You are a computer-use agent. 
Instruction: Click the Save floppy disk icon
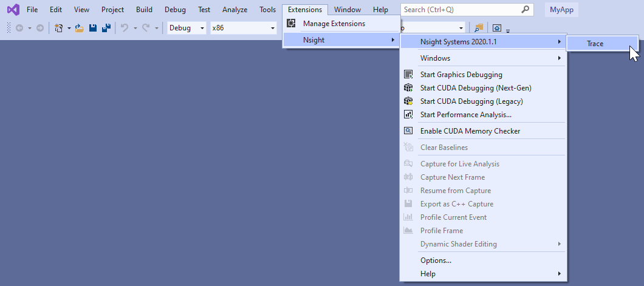coord(93,29)
